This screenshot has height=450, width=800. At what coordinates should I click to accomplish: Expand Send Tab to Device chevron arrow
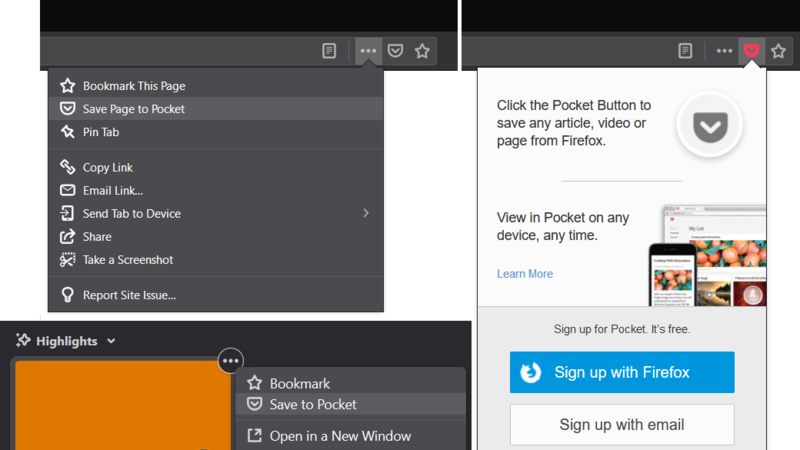[366, 213]
